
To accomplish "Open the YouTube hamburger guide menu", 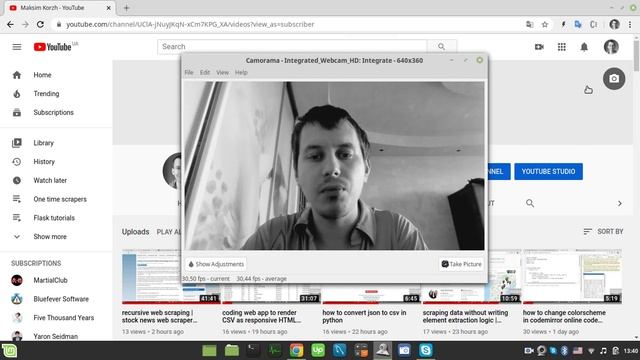I will click(17, 47).
